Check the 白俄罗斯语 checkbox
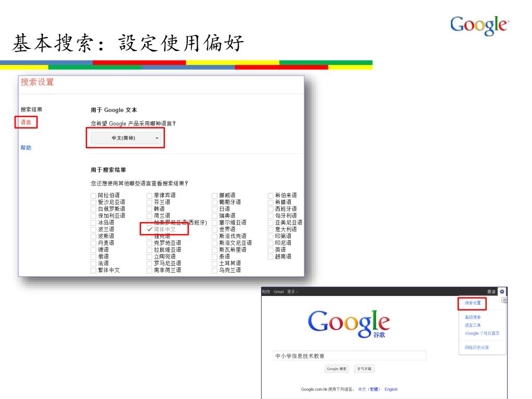Viewport: 532px width, 399px height. click(93, 209)
